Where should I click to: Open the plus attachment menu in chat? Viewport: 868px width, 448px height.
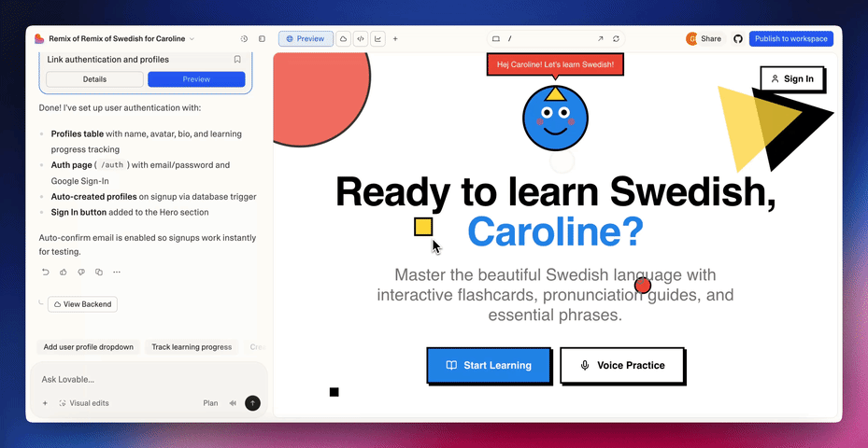pyautogui.click(x=45, y=403)
